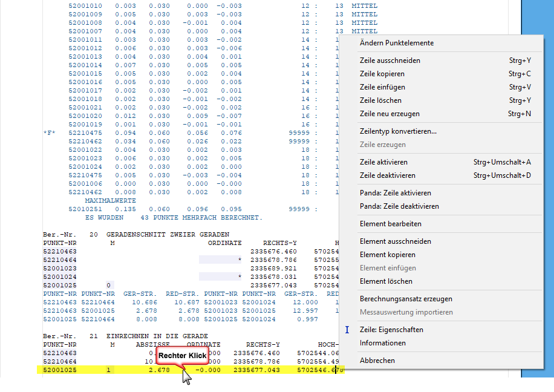Choose 'Panda: Zeile aktivieren' entry
Viewport: 554px width, 392px height.
(395, 193)
